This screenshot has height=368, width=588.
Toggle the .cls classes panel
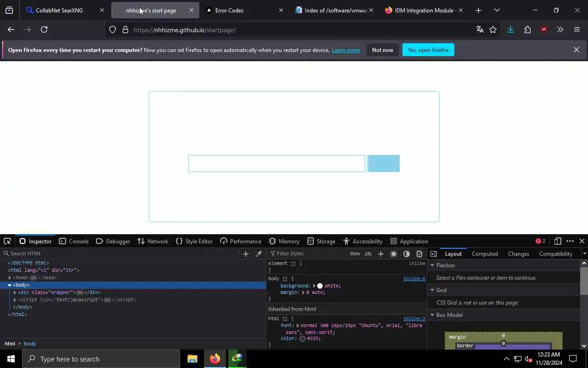(368, 253)
